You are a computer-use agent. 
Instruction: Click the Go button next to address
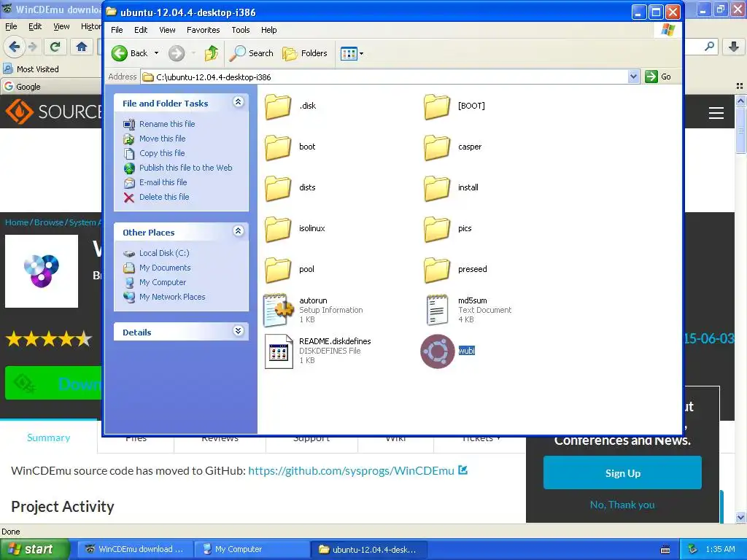tap(659, 77)
